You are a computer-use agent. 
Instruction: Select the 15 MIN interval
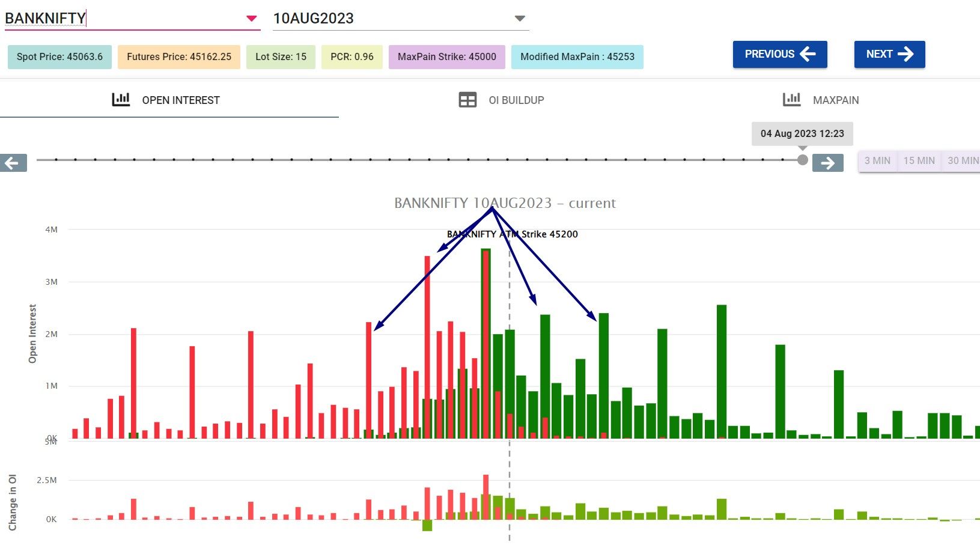click(919, 160)
